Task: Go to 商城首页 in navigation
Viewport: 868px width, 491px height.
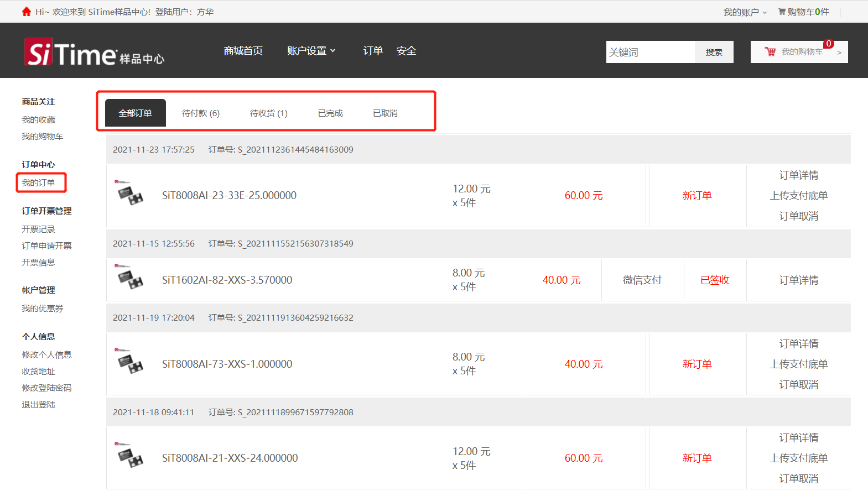Action: coord(243,51)
